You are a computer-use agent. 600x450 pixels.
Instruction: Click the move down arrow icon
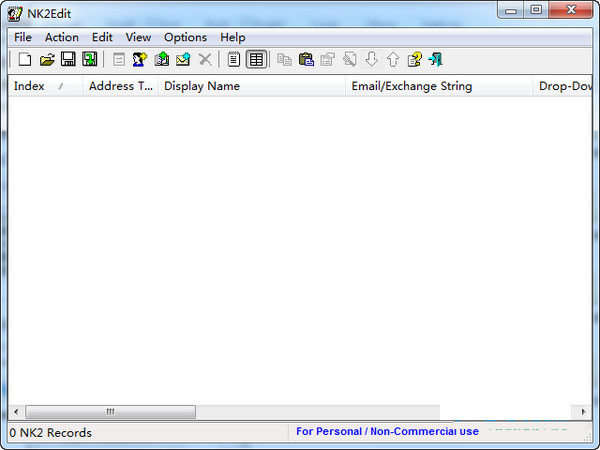click(372, 60)
